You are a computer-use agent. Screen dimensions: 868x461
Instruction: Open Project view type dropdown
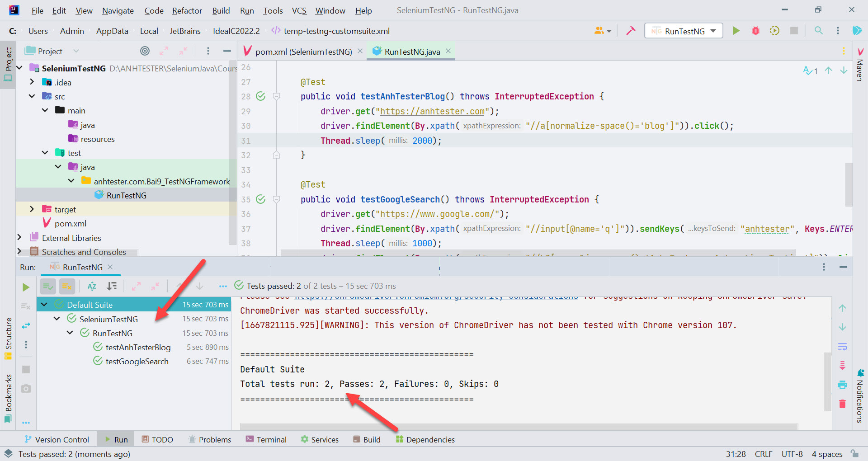click(x=76, y=51)
